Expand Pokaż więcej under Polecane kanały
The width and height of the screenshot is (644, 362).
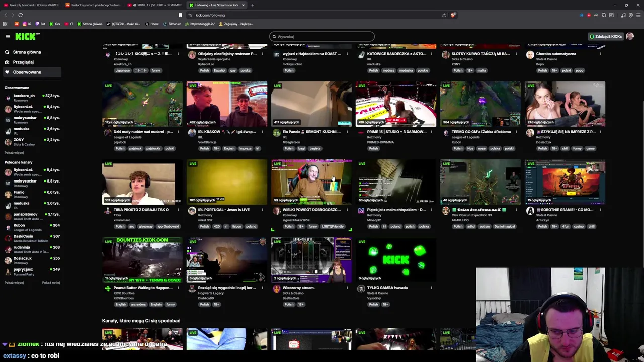coord(14,283)
